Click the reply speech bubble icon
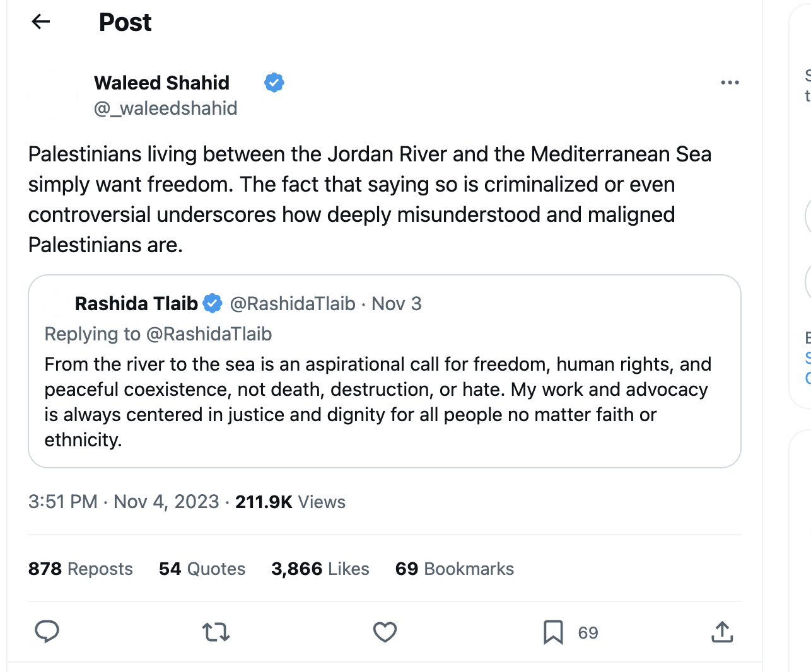 pos(47,632)
